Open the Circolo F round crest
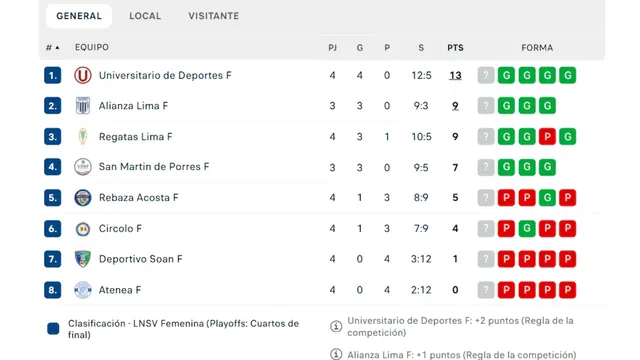 (82, 229)
